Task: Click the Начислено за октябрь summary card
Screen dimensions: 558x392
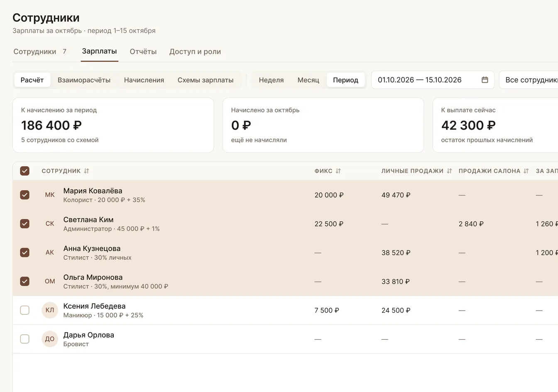Action: point(323,125)
